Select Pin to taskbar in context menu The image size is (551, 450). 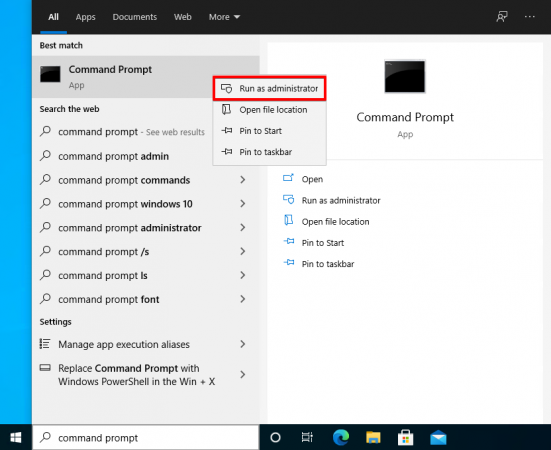pyautogui.click(x=270, y=152)
